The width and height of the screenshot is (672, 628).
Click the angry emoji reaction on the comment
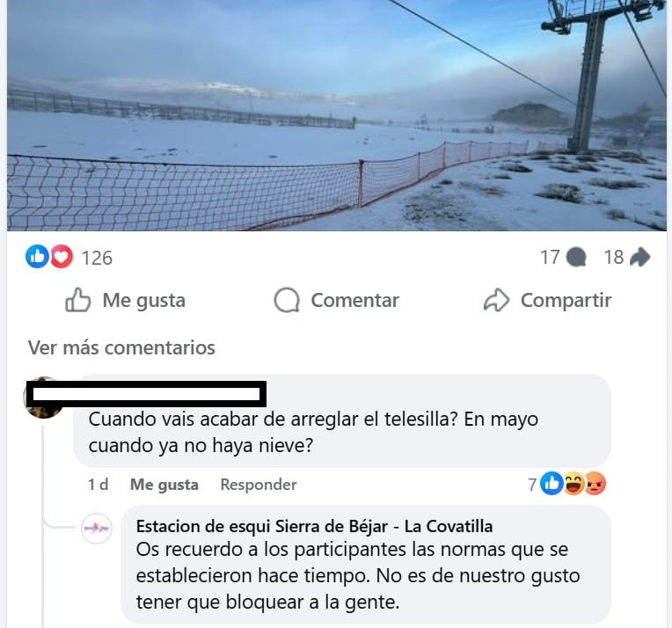595,484
